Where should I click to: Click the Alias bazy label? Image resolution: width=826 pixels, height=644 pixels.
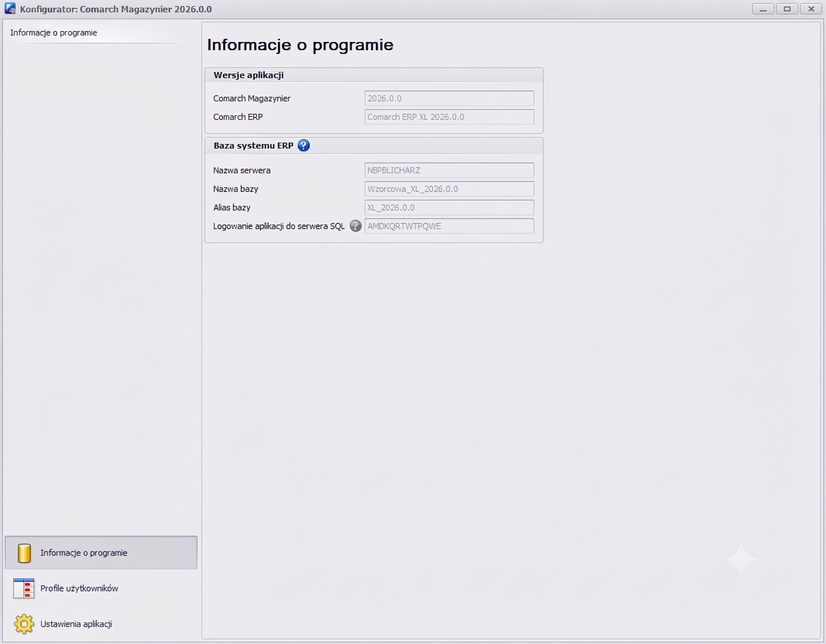232,207
